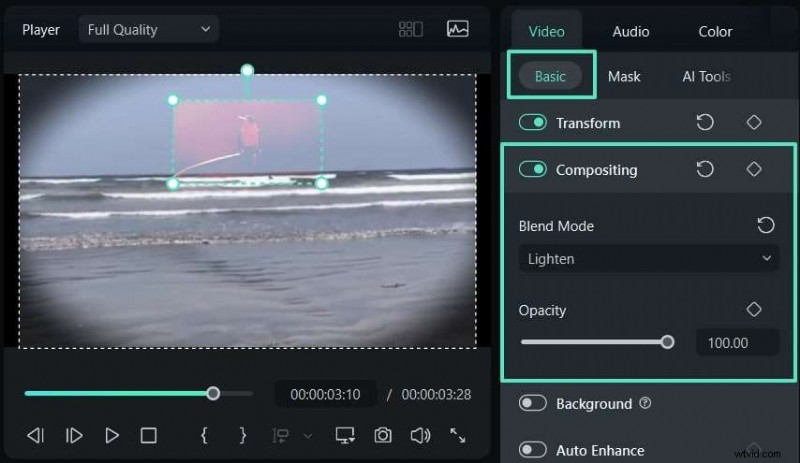Click the top-right overlay corner handle
The image size is (800, 463).
click(321, 100)
